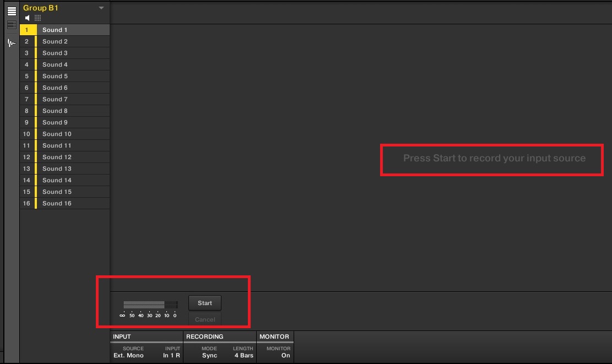The width and height of the screenshot is (612, 364).
Task: Click the input level meter
Action: (150, 305)
